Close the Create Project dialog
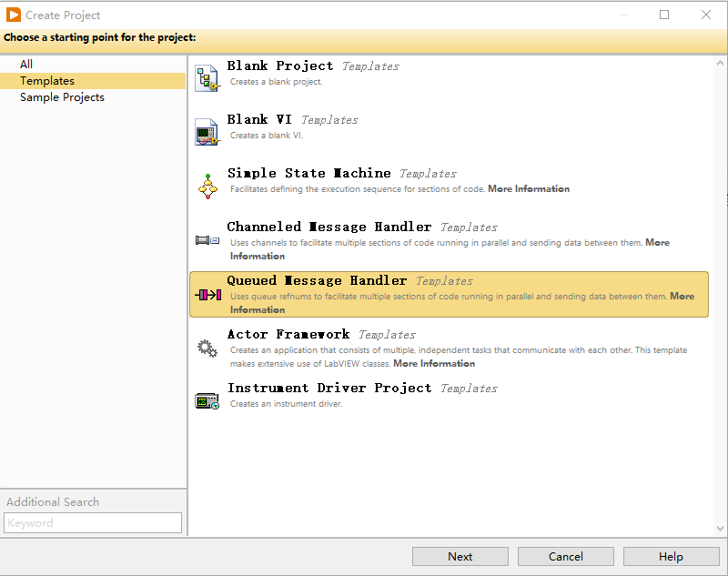 click(706, 15)
